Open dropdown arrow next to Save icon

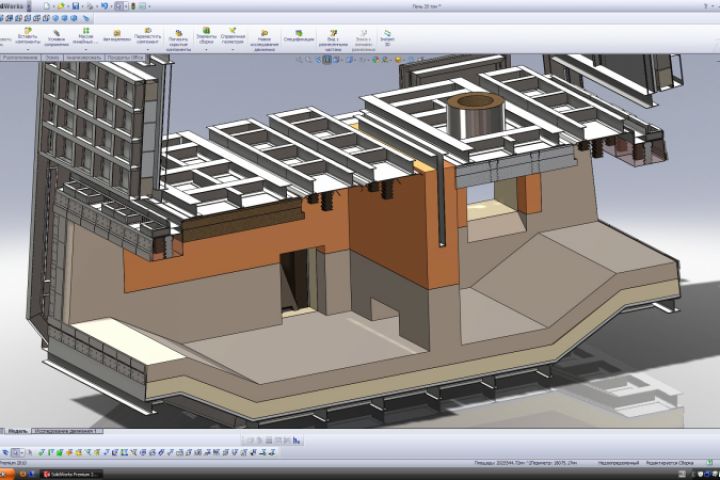tap(82, 6)
